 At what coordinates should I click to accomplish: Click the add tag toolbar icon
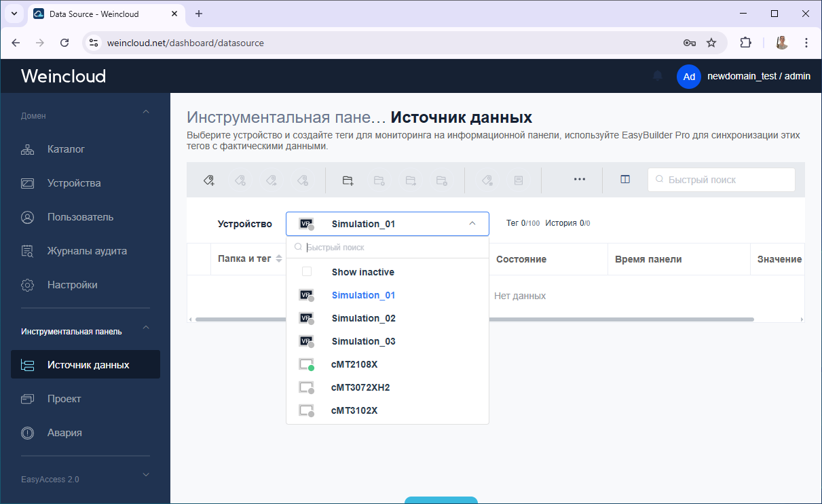pyautogui.click(x=209, y=180)
